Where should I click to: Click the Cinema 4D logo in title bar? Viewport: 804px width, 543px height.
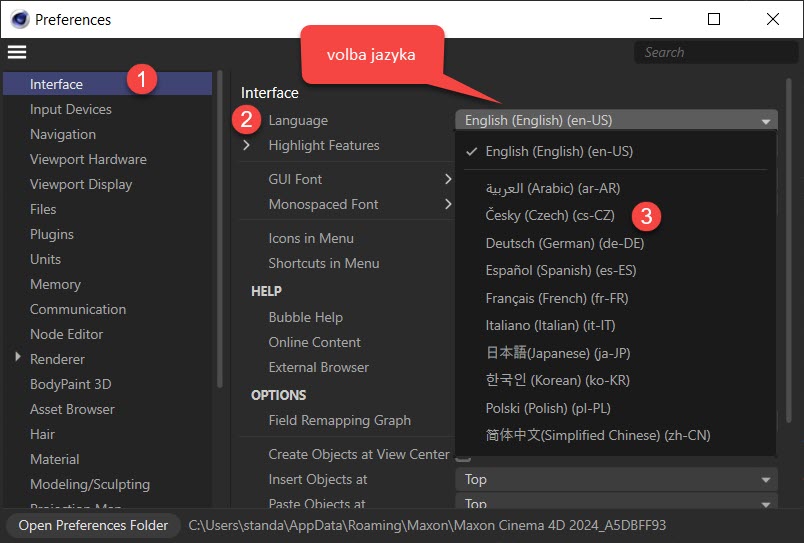click(18, 19)
